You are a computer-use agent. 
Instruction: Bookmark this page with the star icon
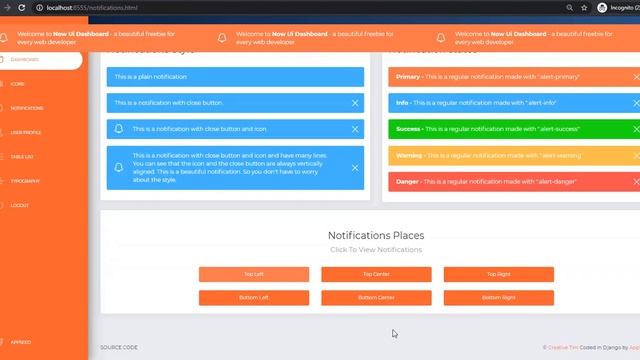pos(584,7)
